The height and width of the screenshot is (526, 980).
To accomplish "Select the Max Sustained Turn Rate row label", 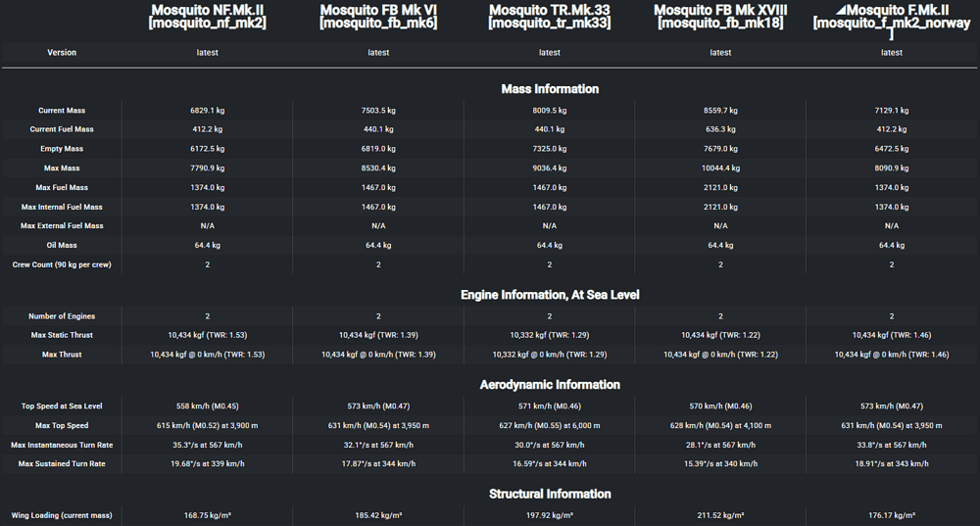I will (x=61, y=463).
